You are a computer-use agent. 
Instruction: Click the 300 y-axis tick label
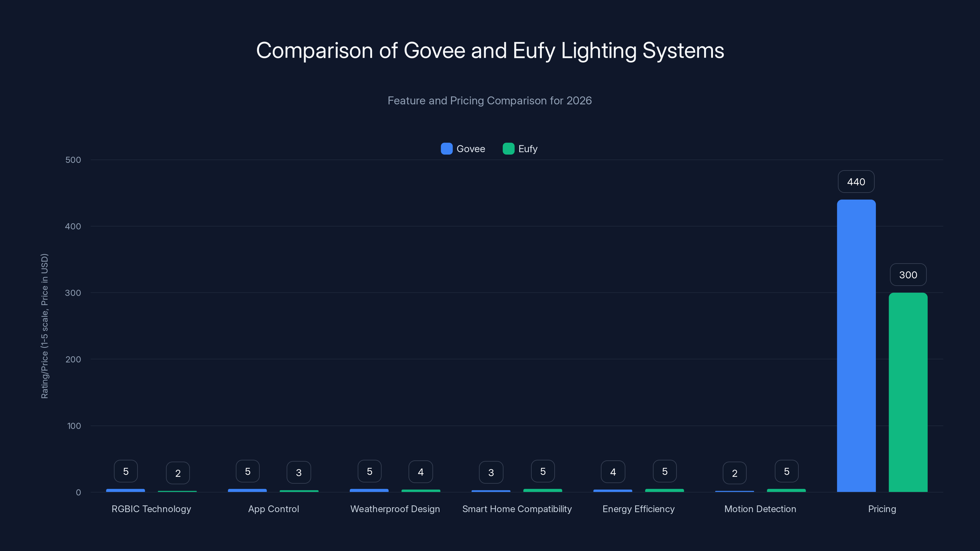click(x=73, y=293)
